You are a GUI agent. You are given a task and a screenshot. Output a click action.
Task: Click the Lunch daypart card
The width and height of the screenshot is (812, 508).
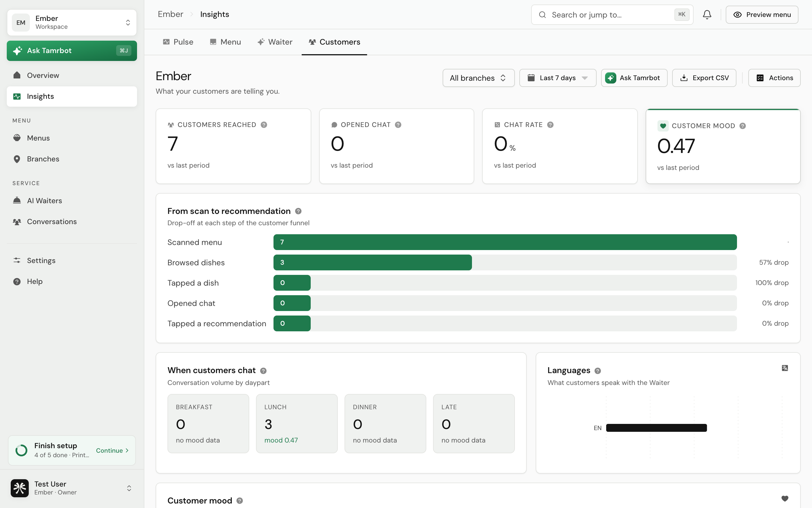tap(297, 424)
